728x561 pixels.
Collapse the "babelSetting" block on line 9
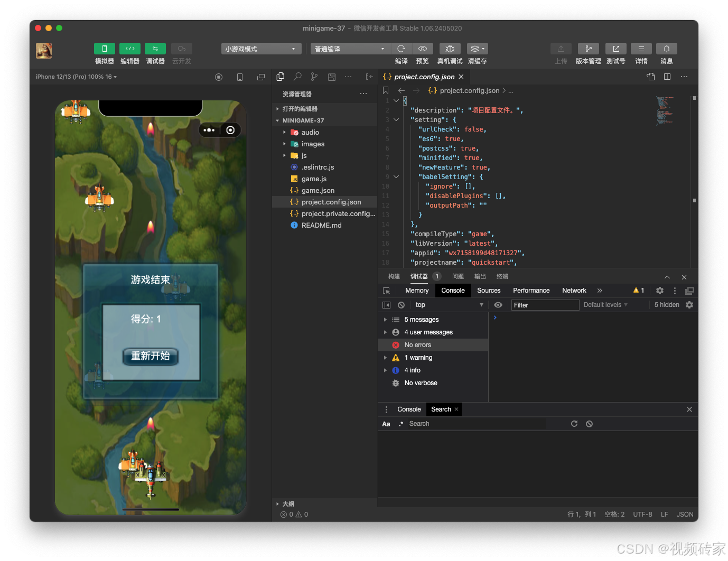tap(396, 176)
